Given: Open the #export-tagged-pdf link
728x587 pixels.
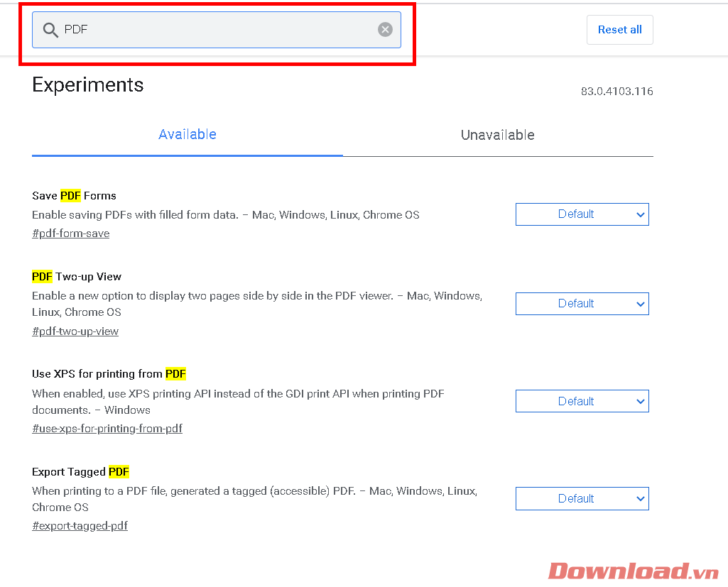Looking at the screenshot, I should pyautogui.click(x=80, y=526).
